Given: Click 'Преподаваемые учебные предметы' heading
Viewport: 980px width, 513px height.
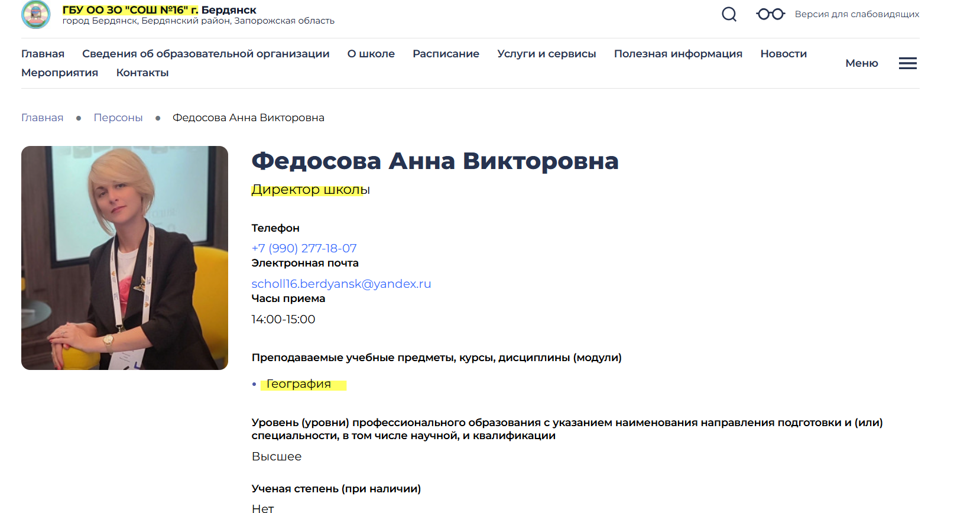Looking at the screenshot, I should coord(437,358).
